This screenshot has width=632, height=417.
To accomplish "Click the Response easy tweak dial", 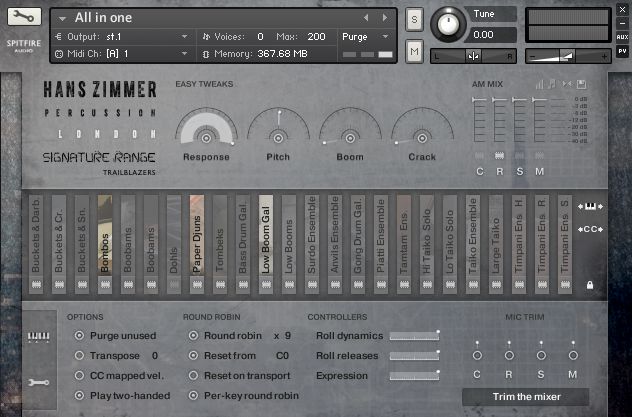I will [206, 128].
